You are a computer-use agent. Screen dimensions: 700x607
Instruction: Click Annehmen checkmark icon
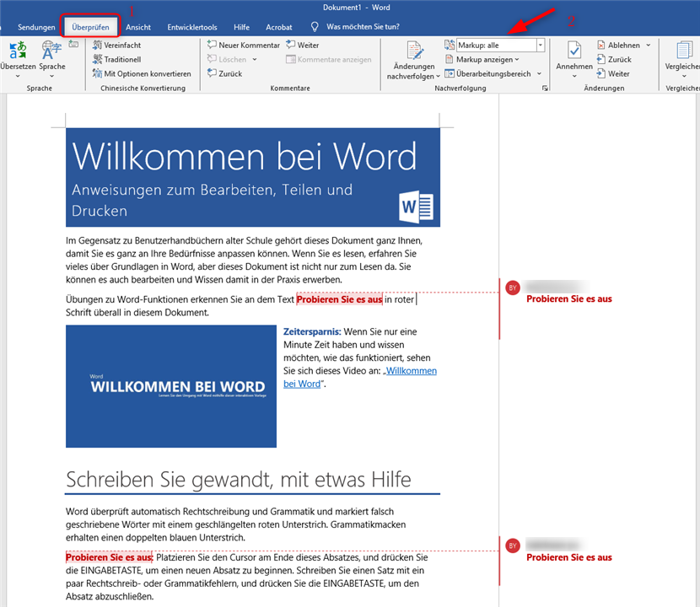pos(573,52)
